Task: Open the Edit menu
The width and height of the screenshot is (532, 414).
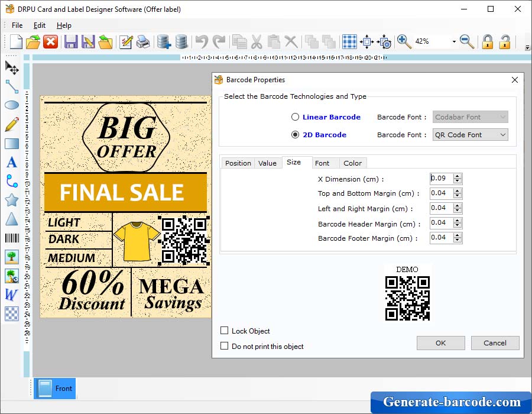Action: [x=40, y=25]
